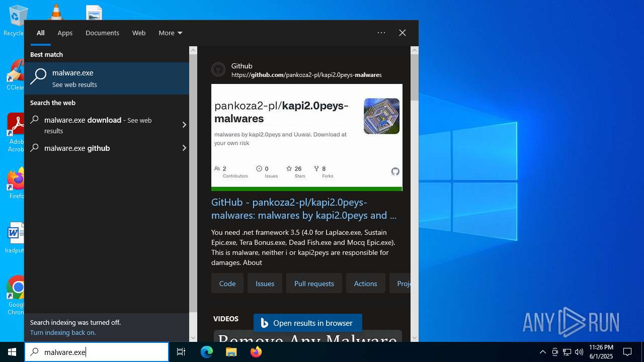Expand the malware.exe github suggestion arrow
Viewport: 644px width, 362px height.
coord(184,148)
